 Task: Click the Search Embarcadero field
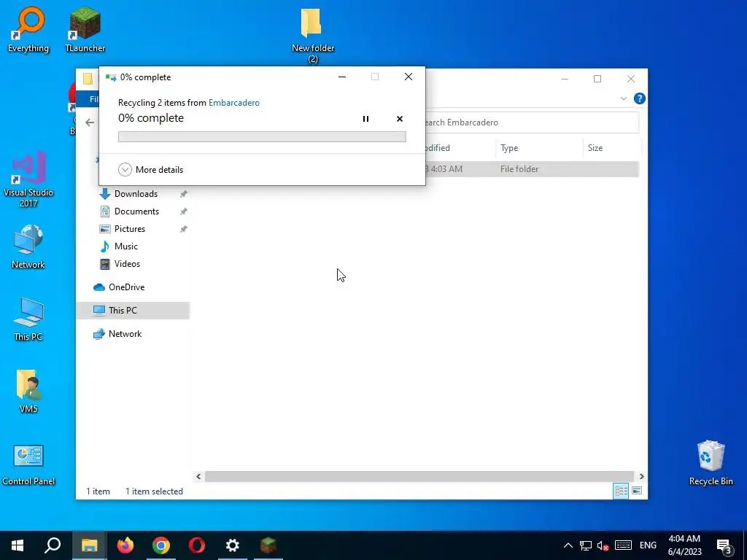[x=531, y=122]
